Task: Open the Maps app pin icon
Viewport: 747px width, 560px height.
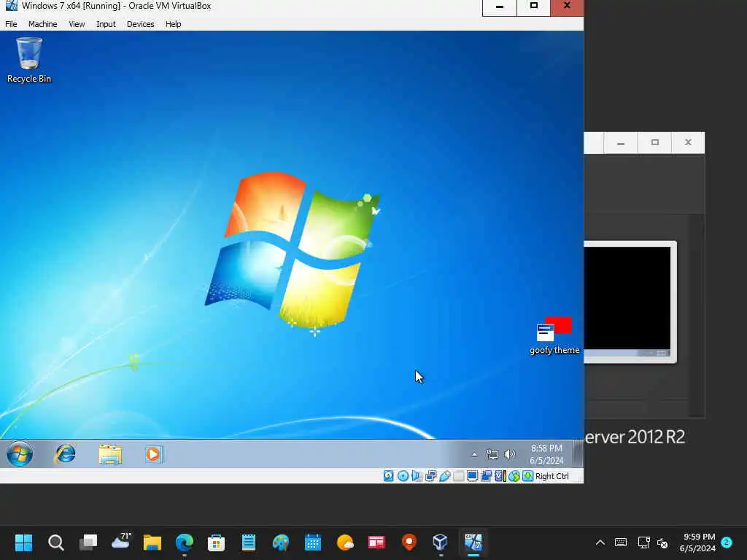Action: 409,542
